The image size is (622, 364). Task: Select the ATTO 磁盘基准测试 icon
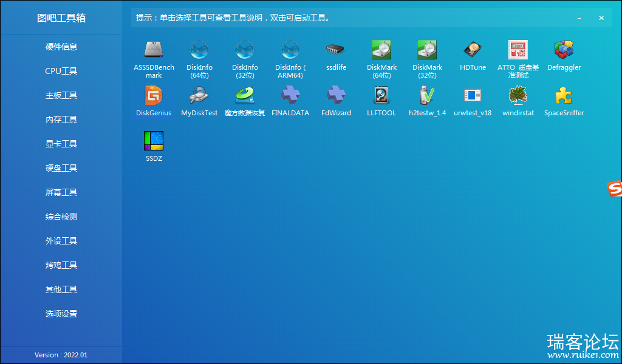pyautogui.click(x=518, y=50)
